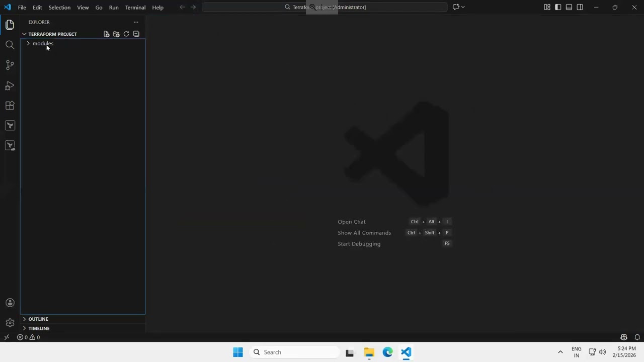The height and width of the screenshot is (362, 644).
Task: Open the chat dropdown arrow in title bar
Action: coord(463,7)
